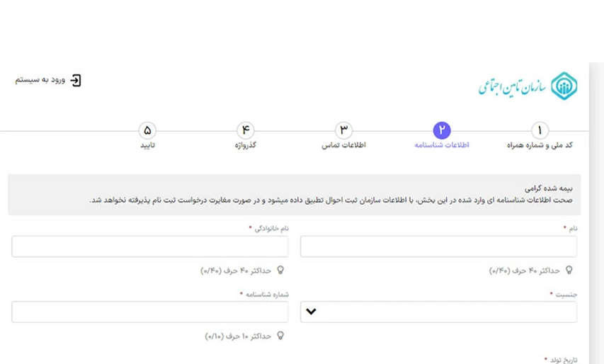
Task: Go to step ۴ circle
Action: pos(246,130)
